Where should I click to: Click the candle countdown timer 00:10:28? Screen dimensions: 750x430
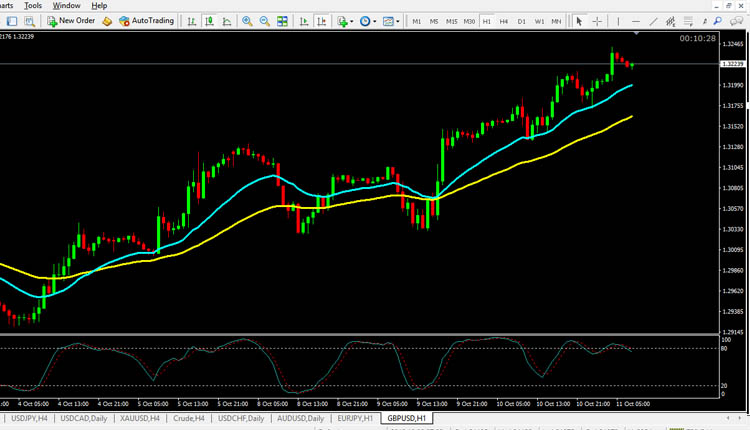(698, 39)
